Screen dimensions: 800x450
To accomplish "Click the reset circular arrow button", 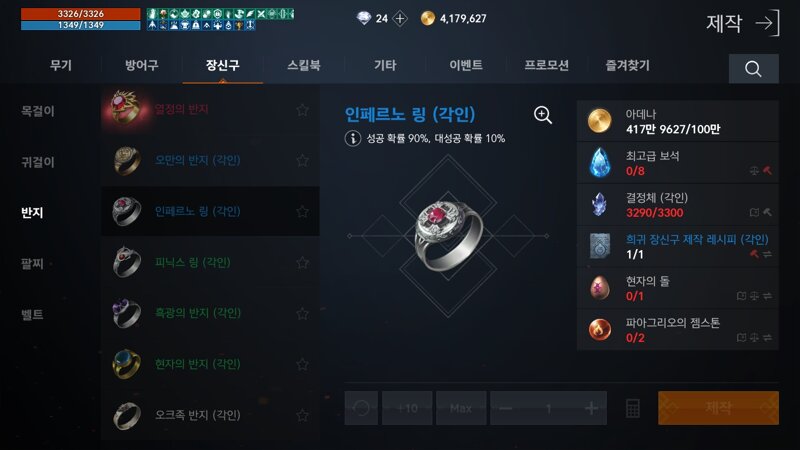I will (x=361, y=408).
